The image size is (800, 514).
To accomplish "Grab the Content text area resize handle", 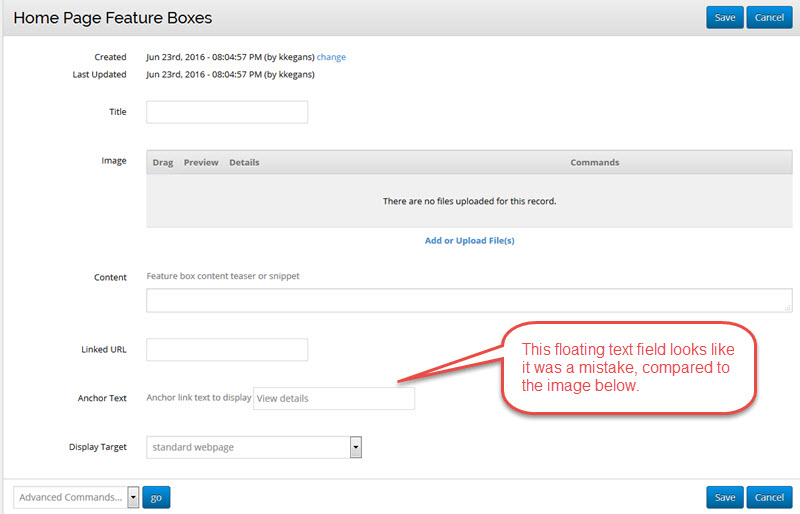I will coord(787,309).
